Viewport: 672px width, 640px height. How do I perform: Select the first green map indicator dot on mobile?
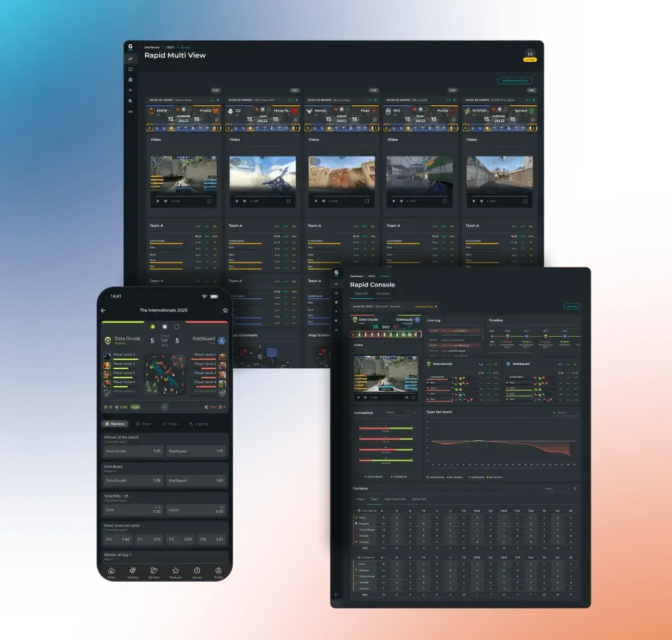click(x=152, y=326)
